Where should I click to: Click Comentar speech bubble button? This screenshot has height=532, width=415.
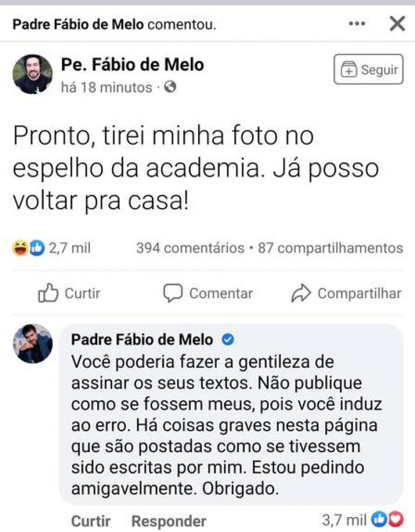click(208, 293)
